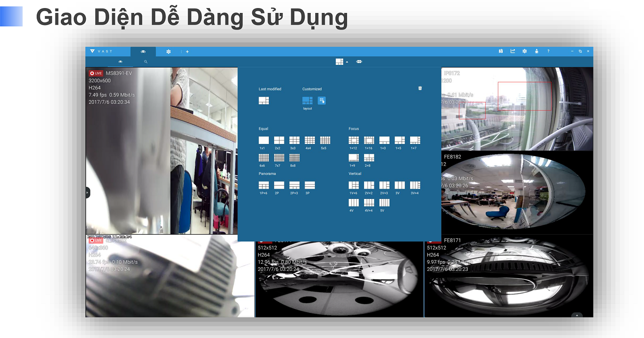Select the 8x8 equal grid layout

point(294,158)
